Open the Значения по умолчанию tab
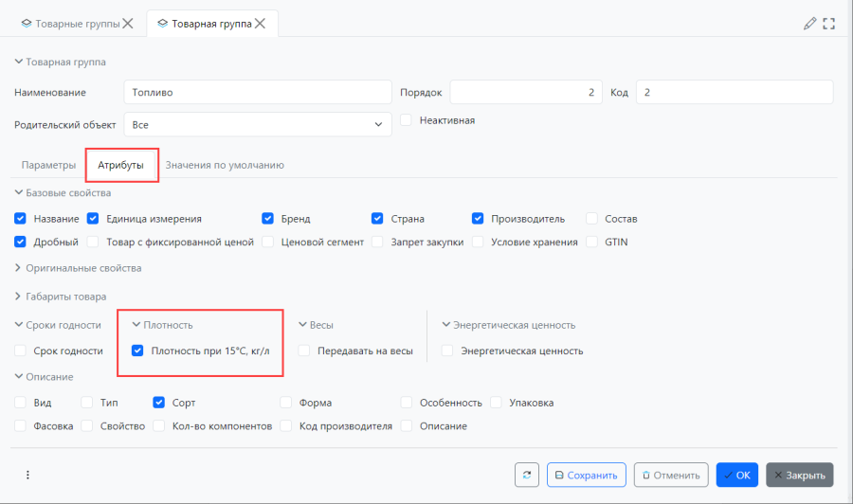 (225, 165)
